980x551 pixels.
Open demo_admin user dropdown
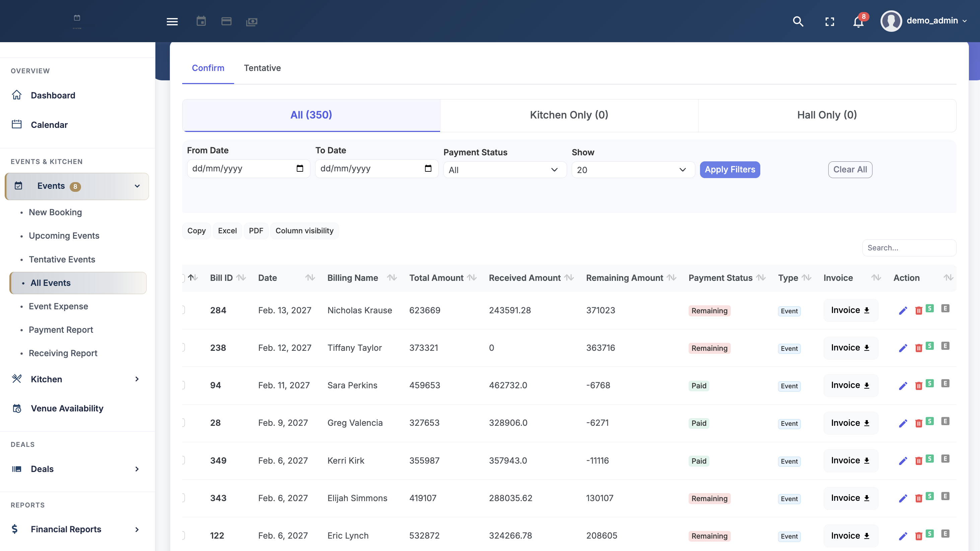click(x=924, y=21)
